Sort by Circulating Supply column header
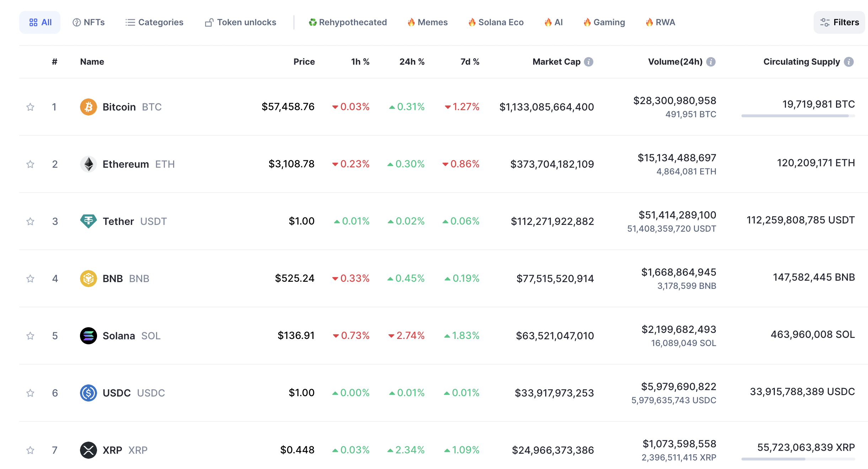Screen dimensions: 868x469 802,62
